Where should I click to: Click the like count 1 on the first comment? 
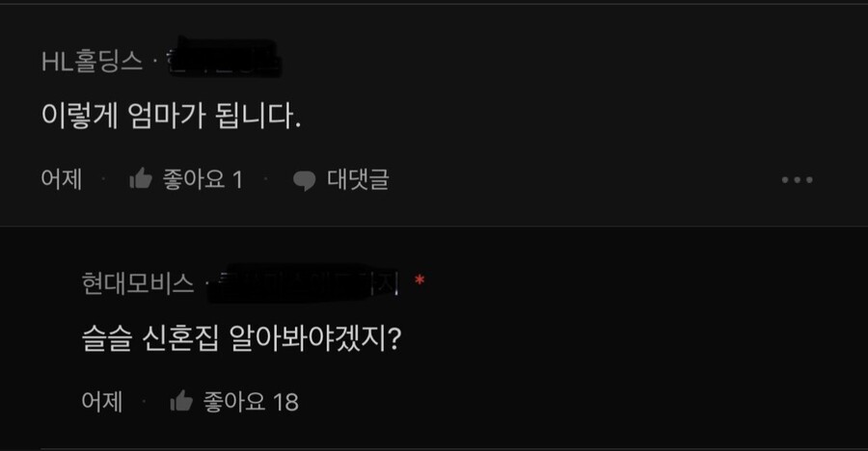click(237, 180)
